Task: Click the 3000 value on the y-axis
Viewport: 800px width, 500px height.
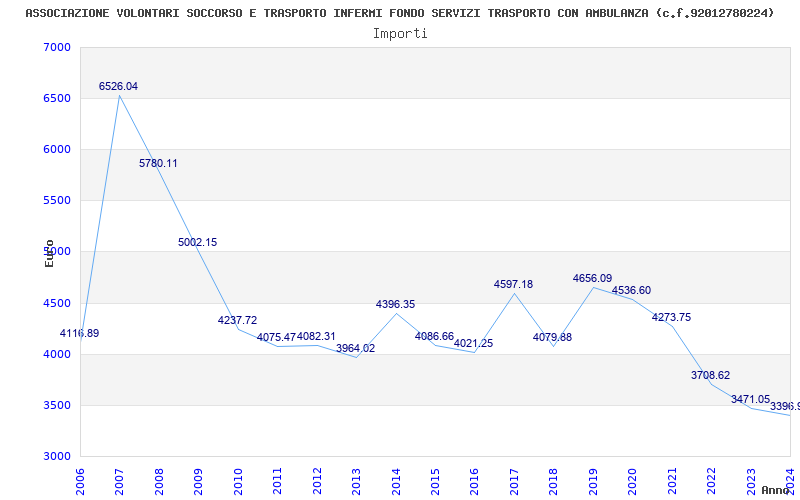Action: pyautogui.click(x=57, y=456)
